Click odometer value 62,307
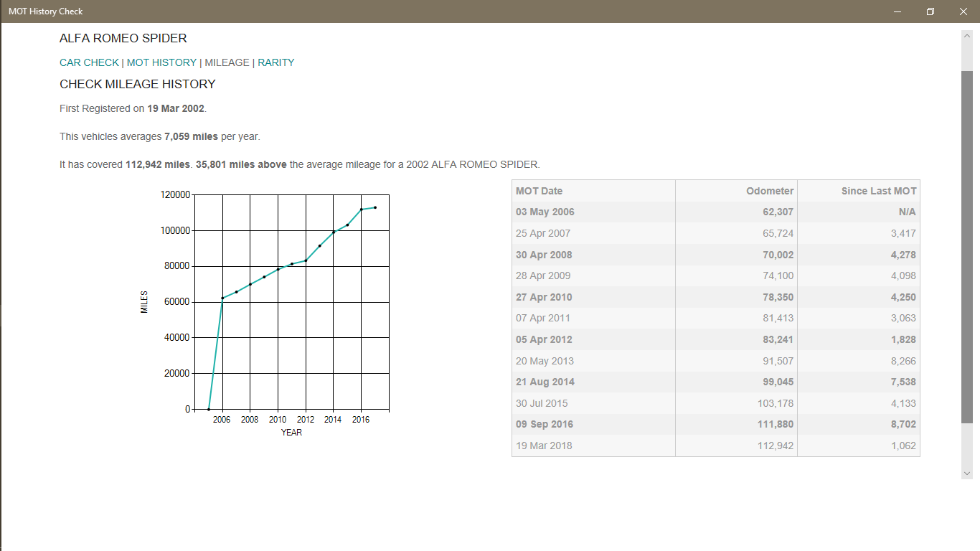 click(x=778, y=212)
